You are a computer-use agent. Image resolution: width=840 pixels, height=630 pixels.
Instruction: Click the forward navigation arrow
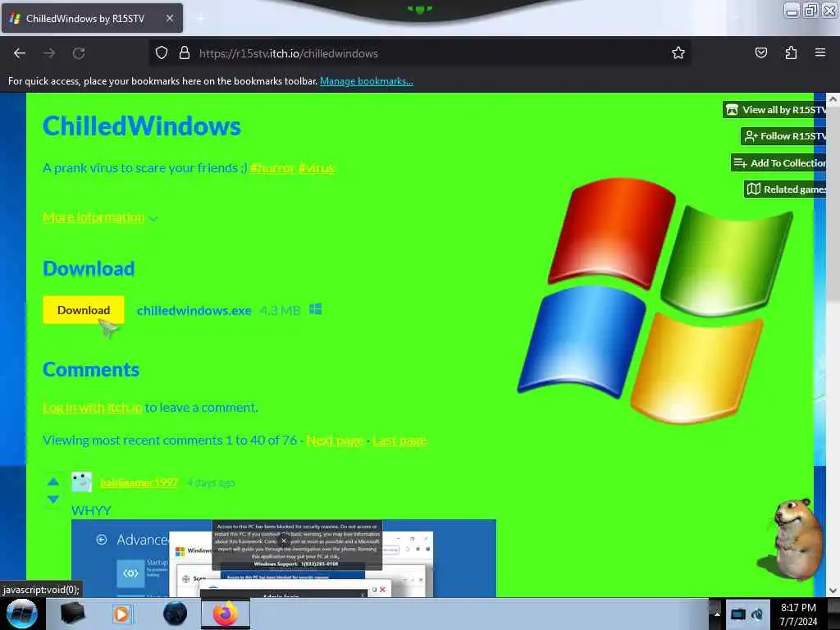49,53
